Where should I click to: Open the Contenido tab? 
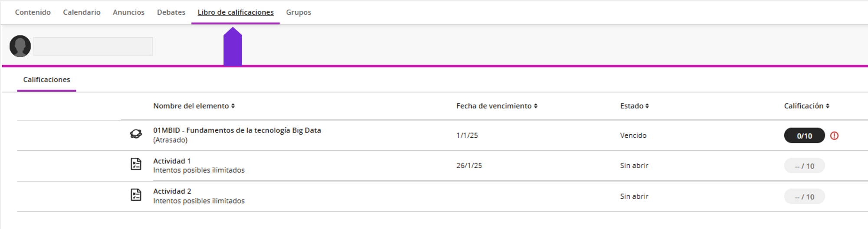point(33,12)
